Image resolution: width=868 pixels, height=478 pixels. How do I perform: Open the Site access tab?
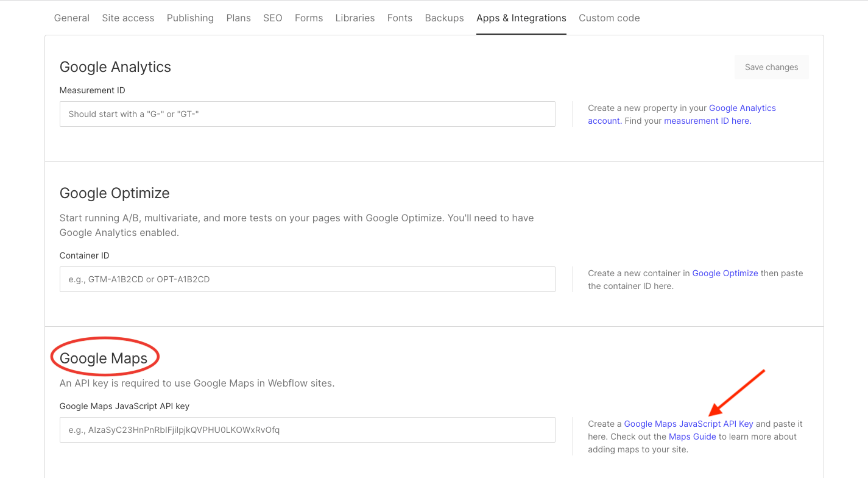coord(128,18)
